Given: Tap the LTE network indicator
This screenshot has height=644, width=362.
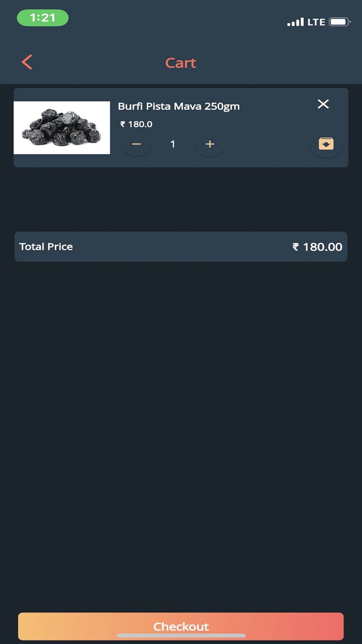Looking at the screenshot, I should click(x=316, y=22).
